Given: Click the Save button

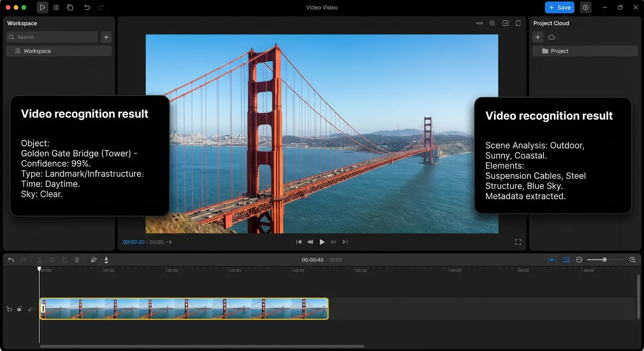Looking at the screenshot, I should [559, 7].
